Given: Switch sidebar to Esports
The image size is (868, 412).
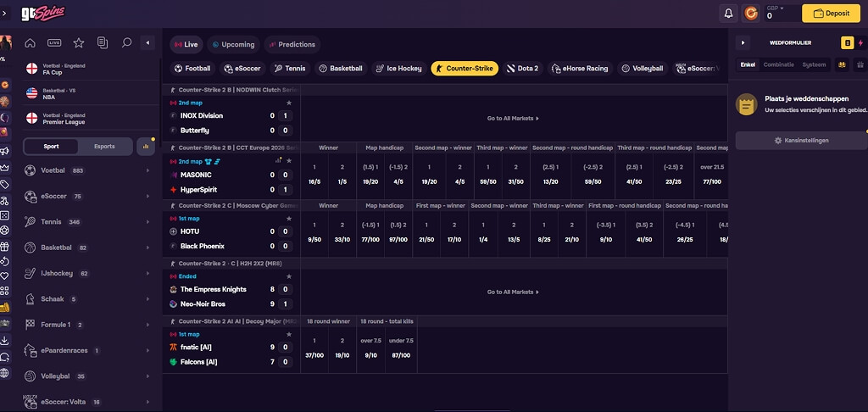Looking at the screenshot, I should [104, 147].
